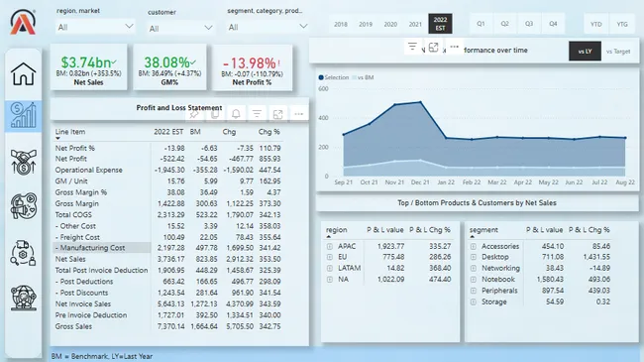This screenshot has width=644, height=362.
Task: Select fiscal year 2018
Action: [x=341, y=24]
